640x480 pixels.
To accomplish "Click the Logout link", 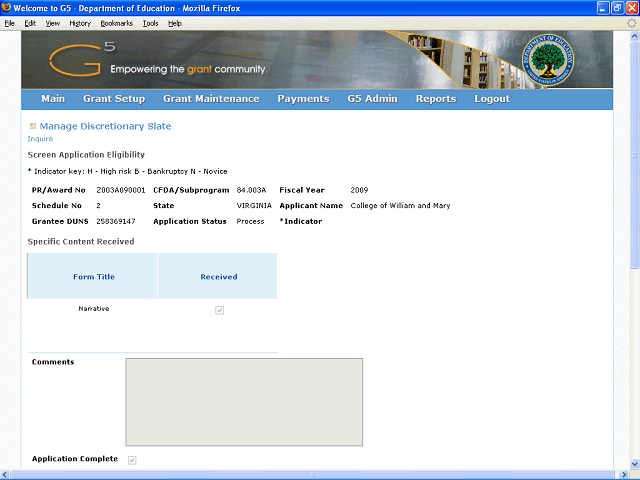I will pos(492,99).
